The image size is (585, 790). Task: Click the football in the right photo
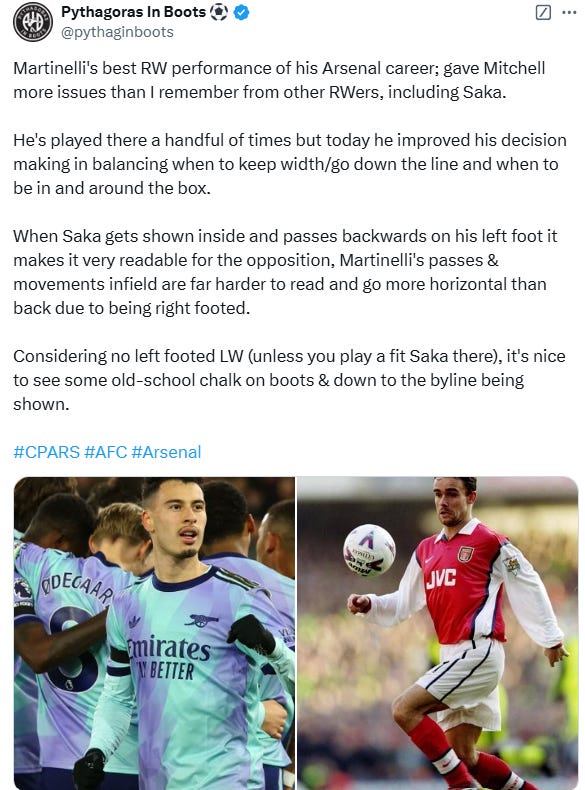pyautogui.click(x=369, y=550)
